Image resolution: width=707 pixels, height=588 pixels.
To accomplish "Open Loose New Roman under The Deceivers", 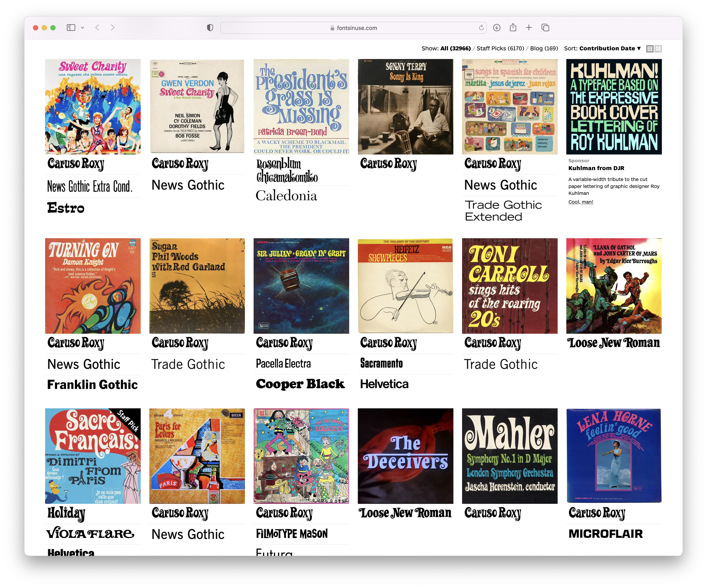I will coord(405,513).
